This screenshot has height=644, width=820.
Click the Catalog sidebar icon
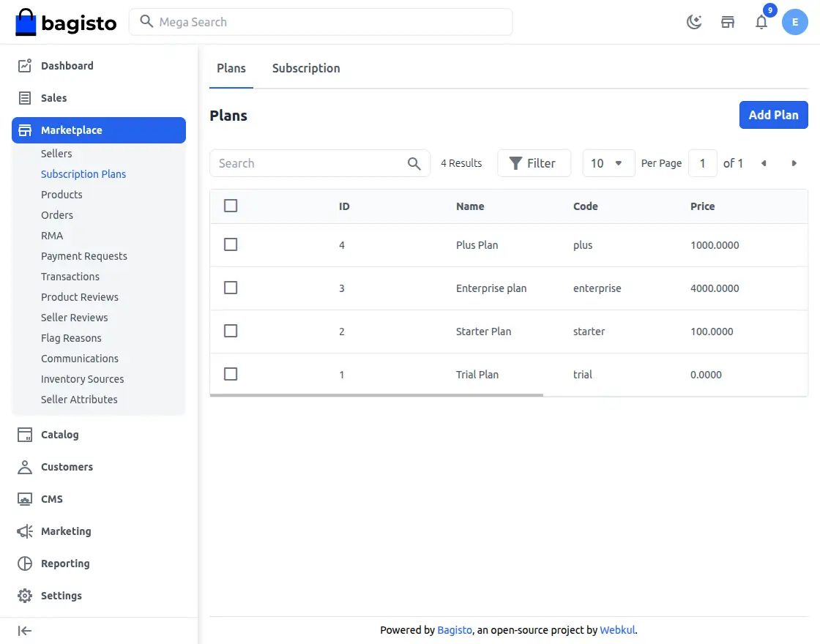25,434
